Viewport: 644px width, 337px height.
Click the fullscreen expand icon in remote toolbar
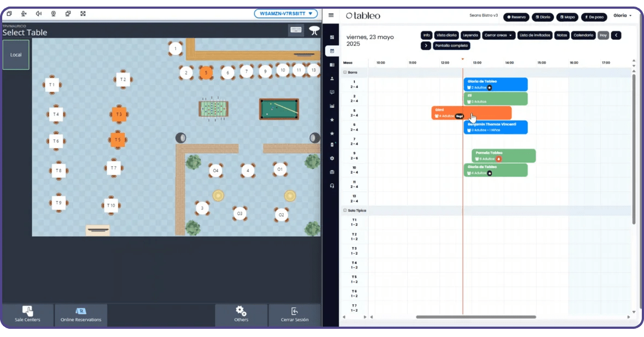click(83, 14)
